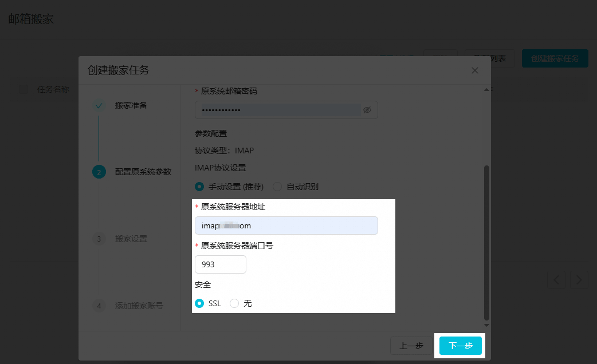Select the SSL security option
The height and width of the screenshot is (364, 597).
(199, 303)
